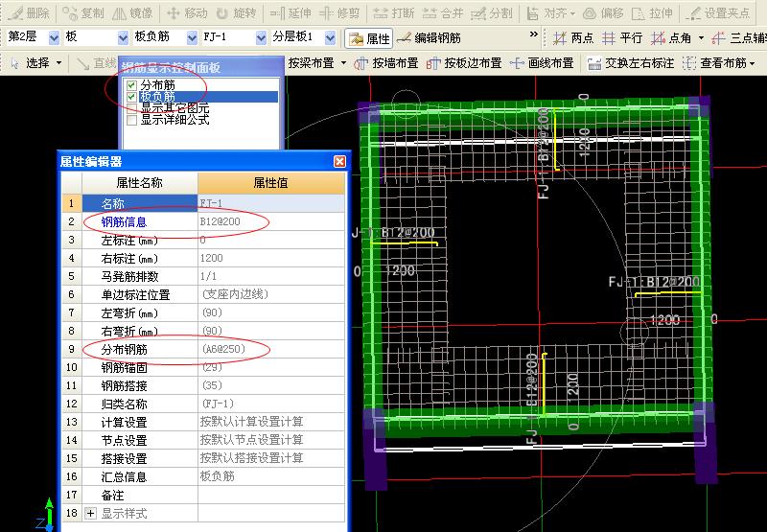Screen dimensions: 767x532
Task: Select row number 12 归类名称
Action: pyautogui.click(x=71, y=404)
